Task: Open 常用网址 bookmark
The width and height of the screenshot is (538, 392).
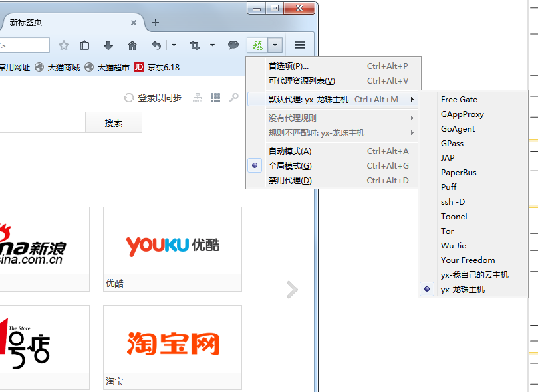Action: [15, 68]
